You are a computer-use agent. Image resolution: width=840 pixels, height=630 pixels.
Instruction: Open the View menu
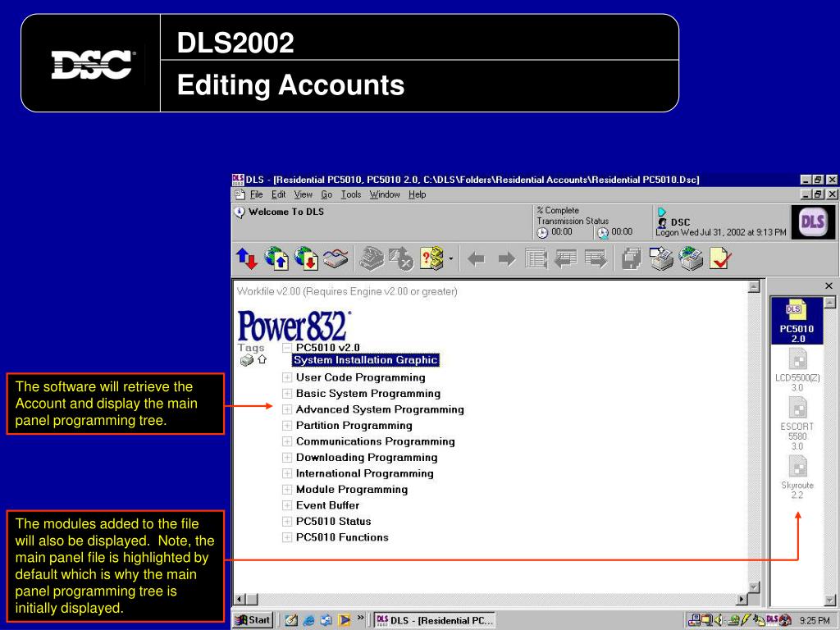(x=304, y=194)
